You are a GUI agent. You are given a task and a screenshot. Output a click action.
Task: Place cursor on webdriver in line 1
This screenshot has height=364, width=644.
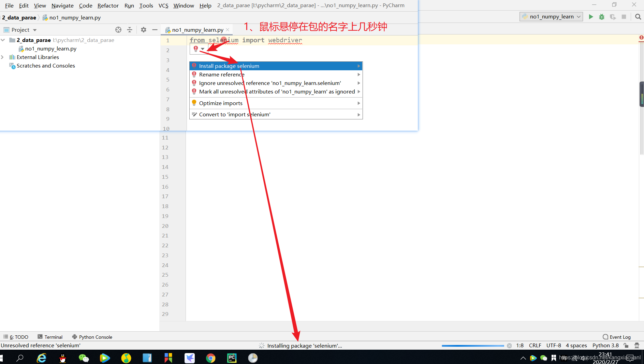[x=285, y=40]
